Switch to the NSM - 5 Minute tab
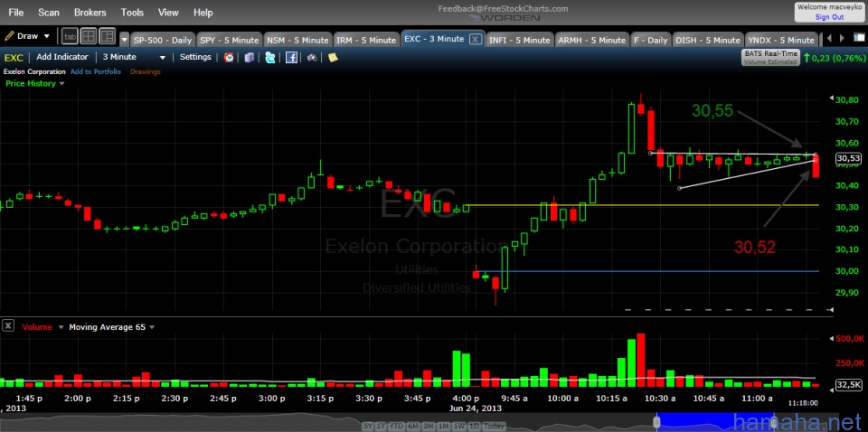Image resolution: width=868 pixels, height=432 pixels. (297, 40)
